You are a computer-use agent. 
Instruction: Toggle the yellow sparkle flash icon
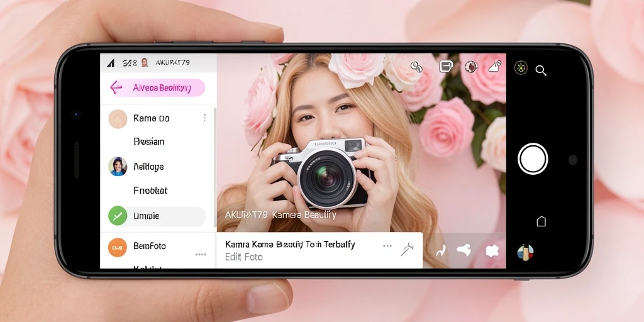point(521,68)
